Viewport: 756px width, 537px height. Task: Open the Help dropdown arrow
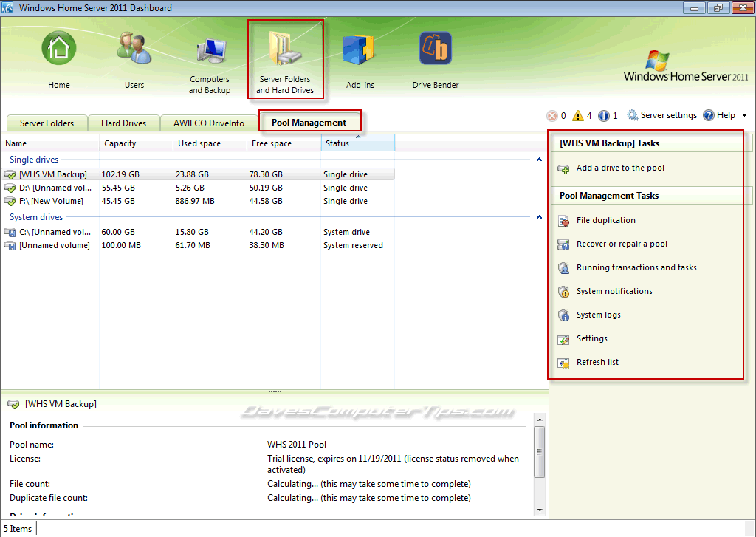pos(744,116)
